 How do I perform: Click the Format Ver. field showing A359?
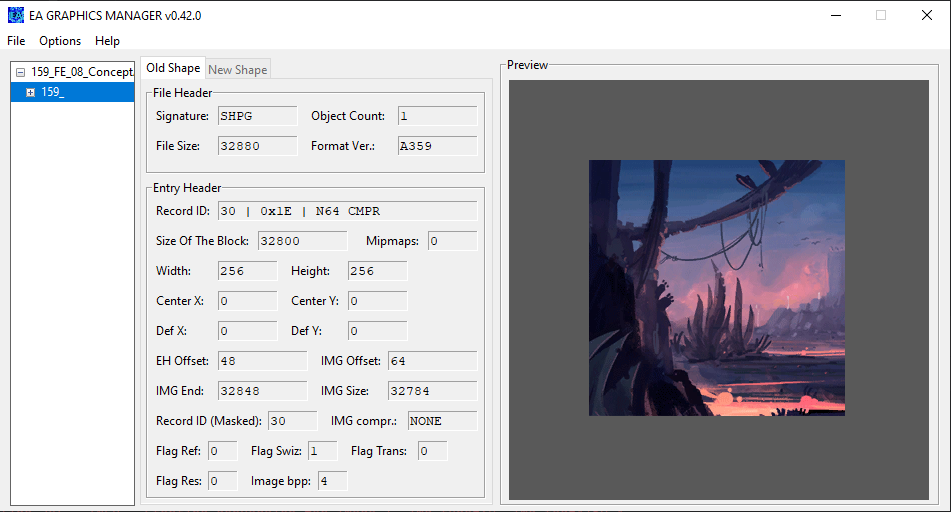[437, 146]
